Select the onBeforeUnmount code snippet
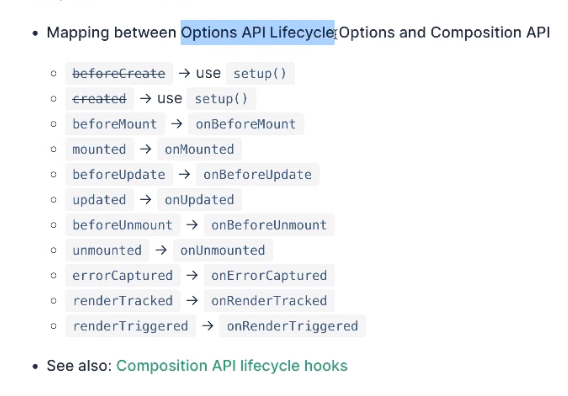The image size is (568, 396). click(x=269, y=225)
